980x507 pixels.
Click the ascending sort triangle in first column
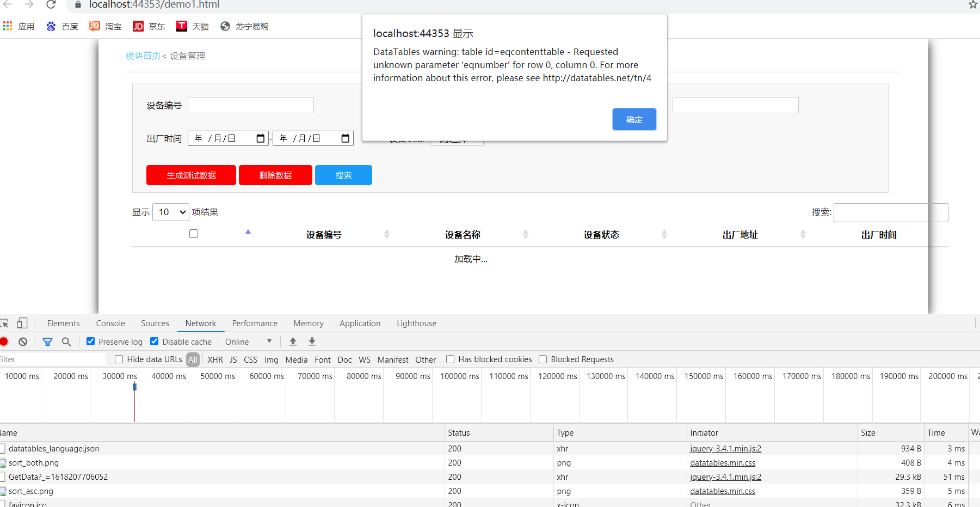pos(248,232)
